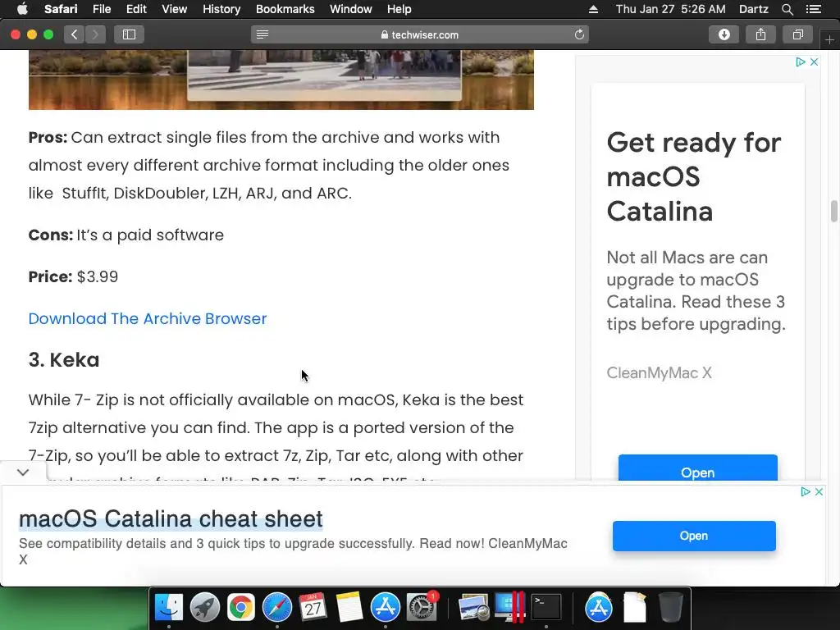Click AdChoices icon on bottom banner ad
The height and width of the screenshot is (630, 840).
tap(806, 492)
